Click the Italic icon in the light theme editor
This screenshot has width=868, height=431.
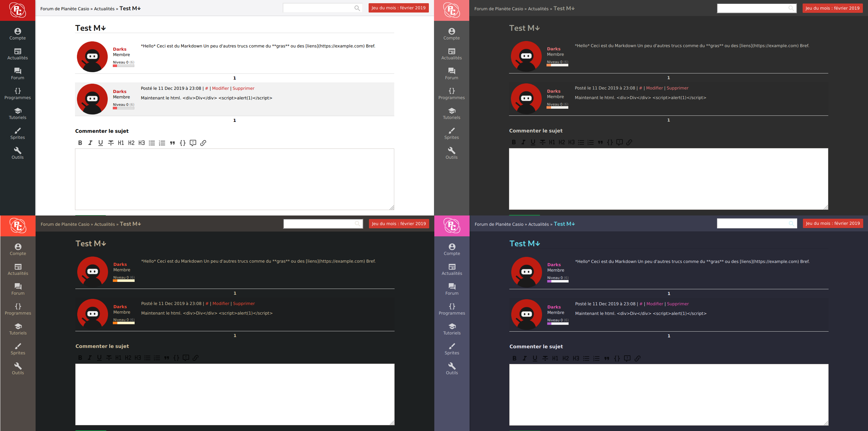click(90, 143)
